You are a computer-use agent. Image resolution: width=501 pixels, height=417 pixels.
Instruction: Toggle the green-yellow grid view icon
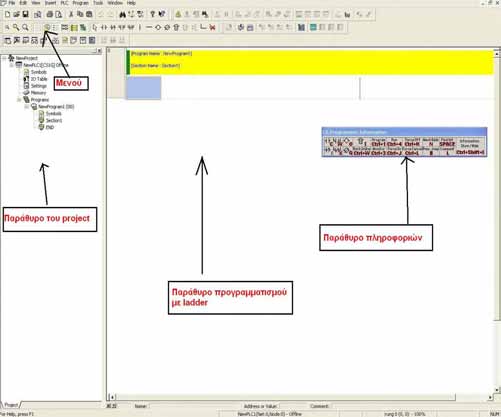pos(74,27)
